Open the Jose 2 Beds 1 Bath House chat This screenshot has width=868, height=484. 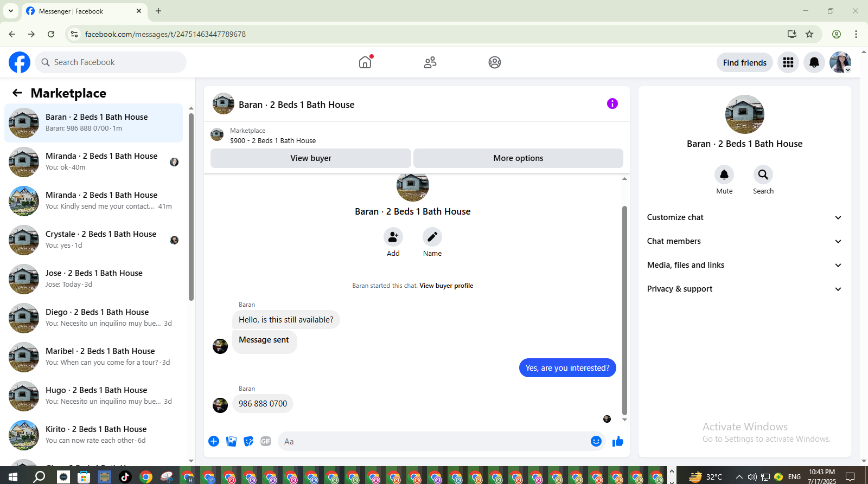[93, 279]
